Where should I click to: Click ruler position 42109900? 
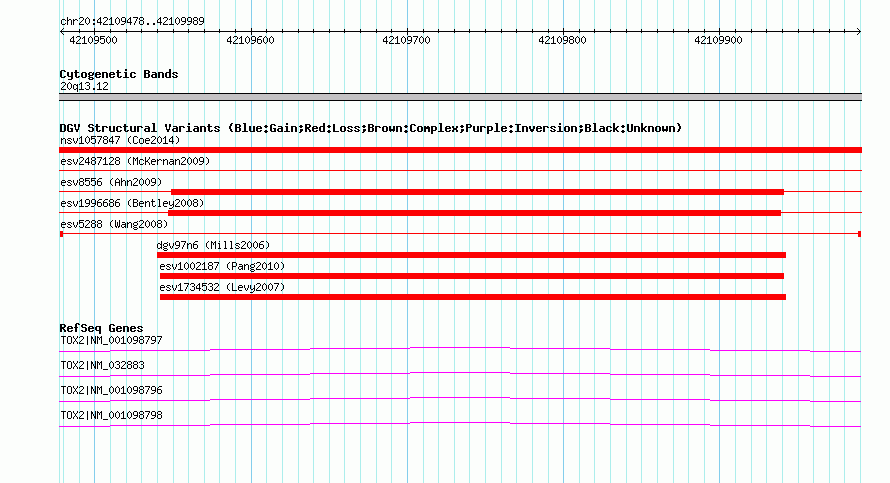click(718, 40)
